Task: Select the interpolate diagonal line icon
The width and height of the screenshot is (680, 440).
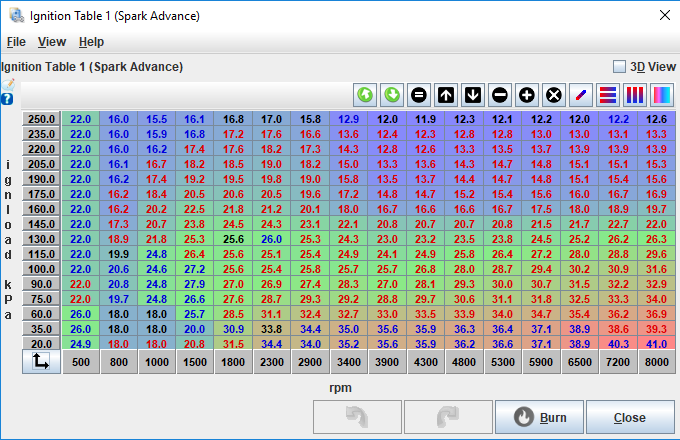Action: 581,96
